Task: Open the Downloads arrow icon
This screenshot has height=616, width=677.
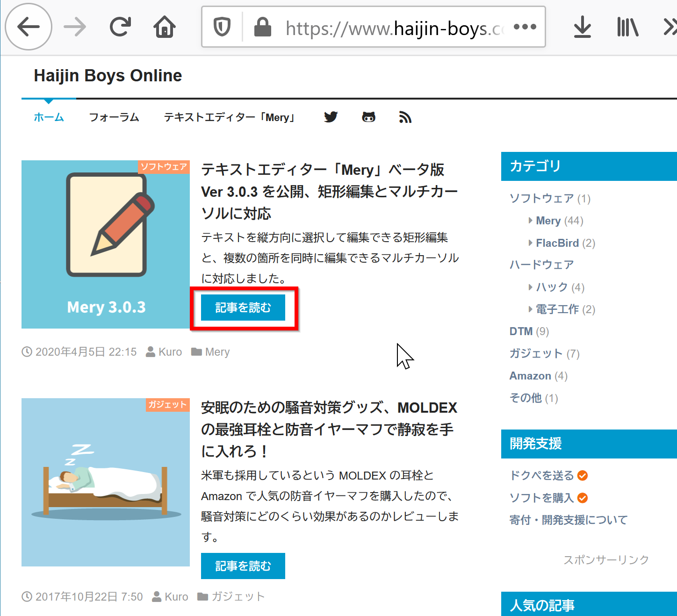Action: click(583, 27)
